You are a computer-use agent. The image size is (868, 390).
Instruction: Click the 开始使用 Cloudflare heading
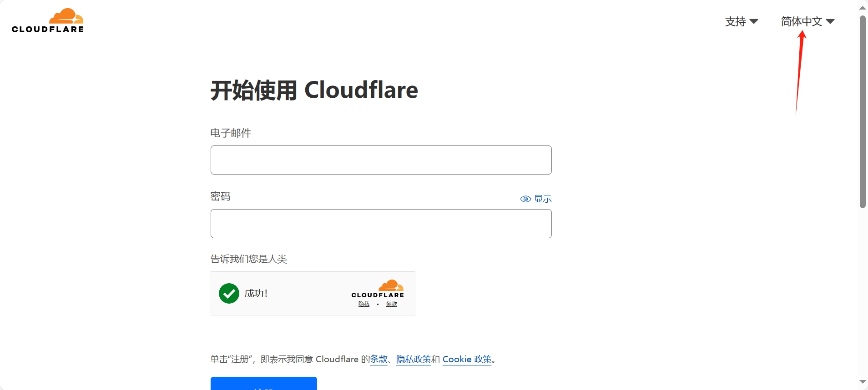click(x=314, y=90)
